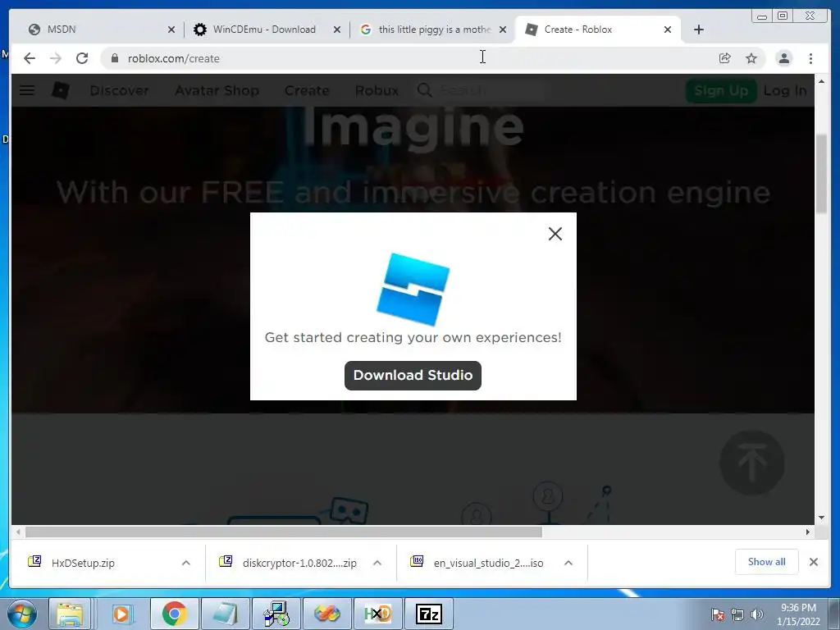Image resolution: width=840 pixels, height=630 pixels.
Task: Expand options for HxDSetup.zip download
Action: click(186, 563)
